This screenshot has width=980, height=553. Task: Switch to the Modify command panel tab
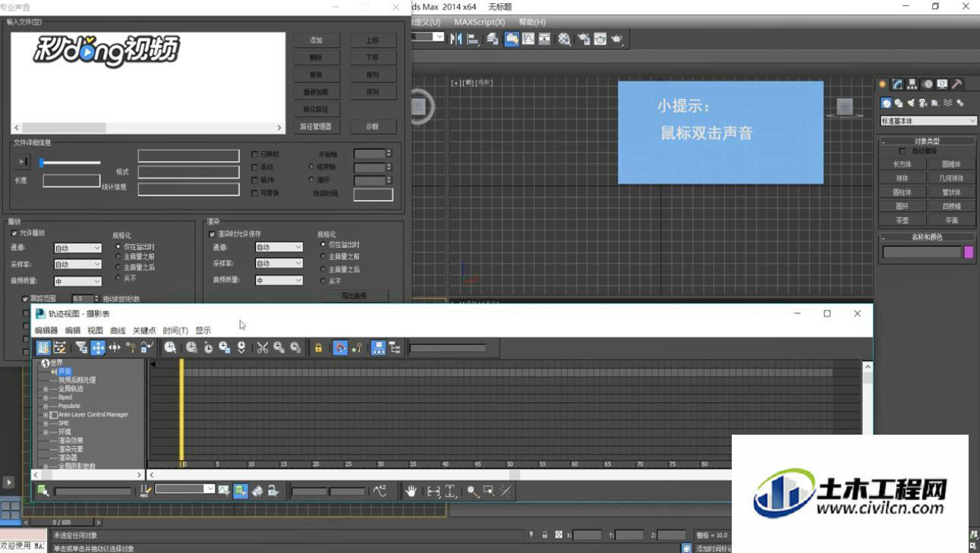pyautogui.click(x=897, y=84)
